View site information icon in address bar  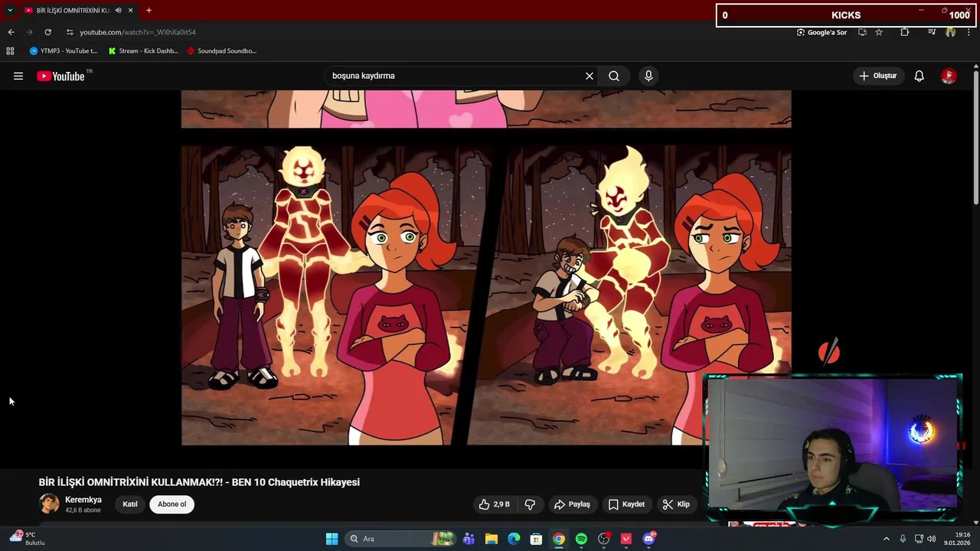click(70, 32)
